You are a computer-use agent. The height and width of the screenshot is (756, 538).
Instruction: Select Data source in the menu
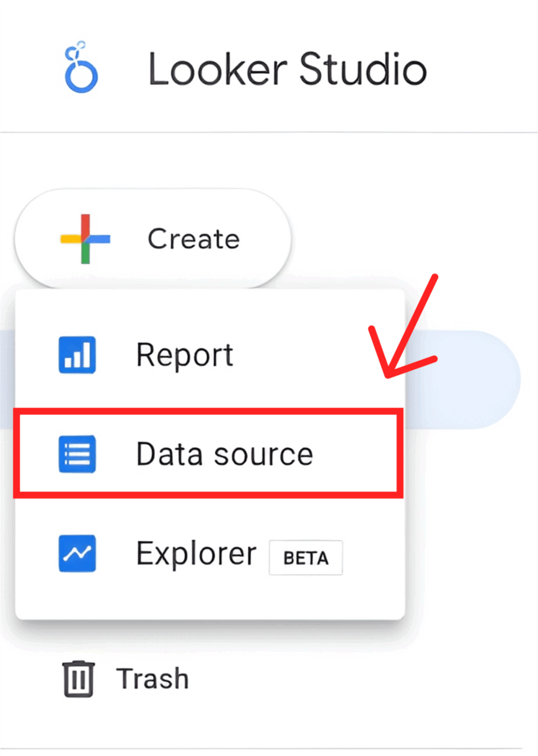(x=225, y=454)
